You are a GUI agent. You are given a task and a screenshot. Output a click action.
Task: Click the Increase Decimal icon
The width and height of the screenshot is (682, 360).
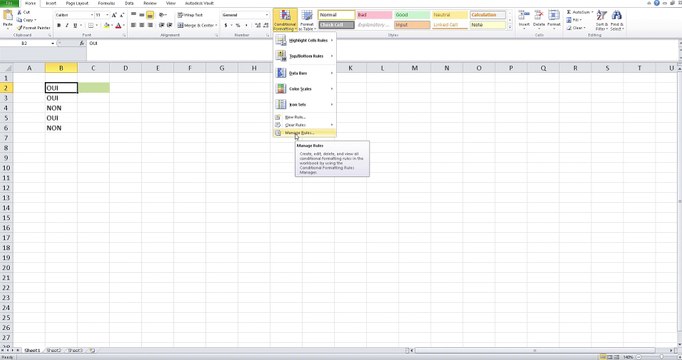[x=257, y=25]
